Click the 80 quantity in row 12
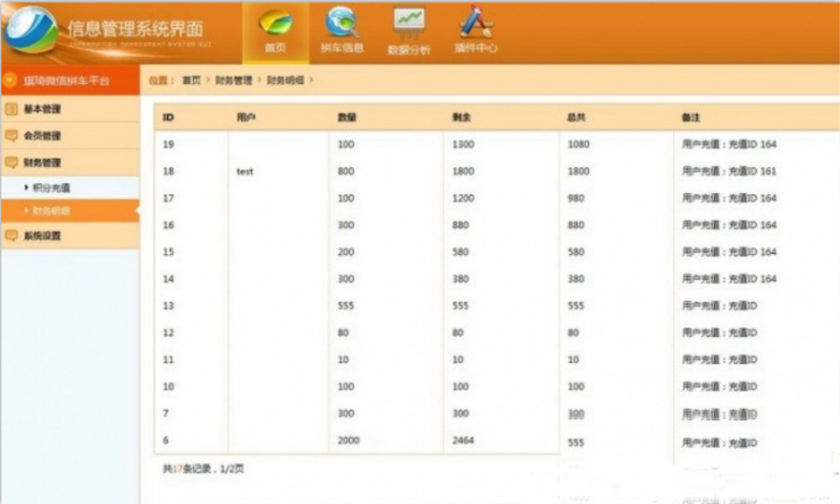This screenshot has height=504, width=840. click(x=343, y=332)
